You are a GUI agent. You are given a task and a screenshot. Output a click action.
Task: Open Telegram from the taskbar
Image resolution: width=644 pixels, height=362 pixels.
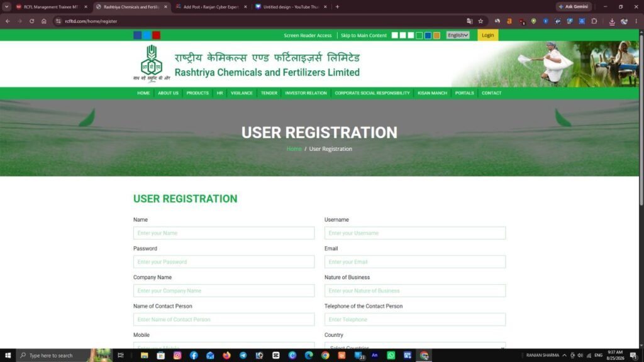pos(243,356)
